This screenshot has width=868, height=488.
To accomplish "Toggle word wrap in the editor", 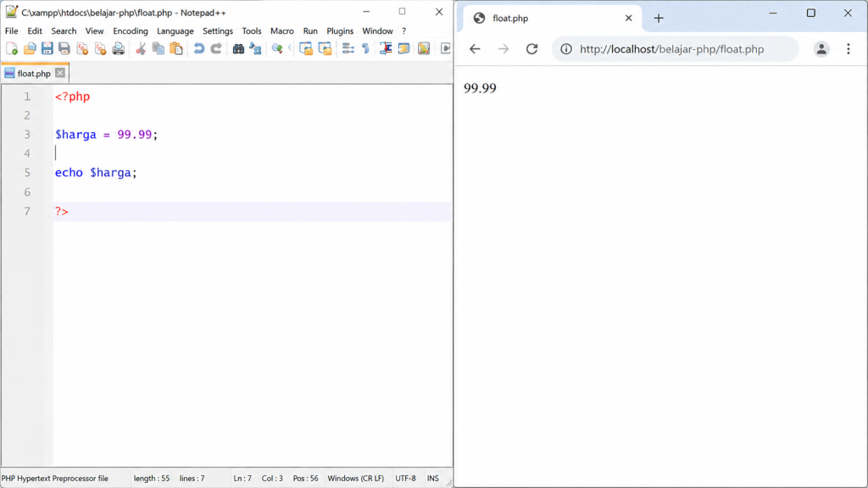I will tap(348, 48).
